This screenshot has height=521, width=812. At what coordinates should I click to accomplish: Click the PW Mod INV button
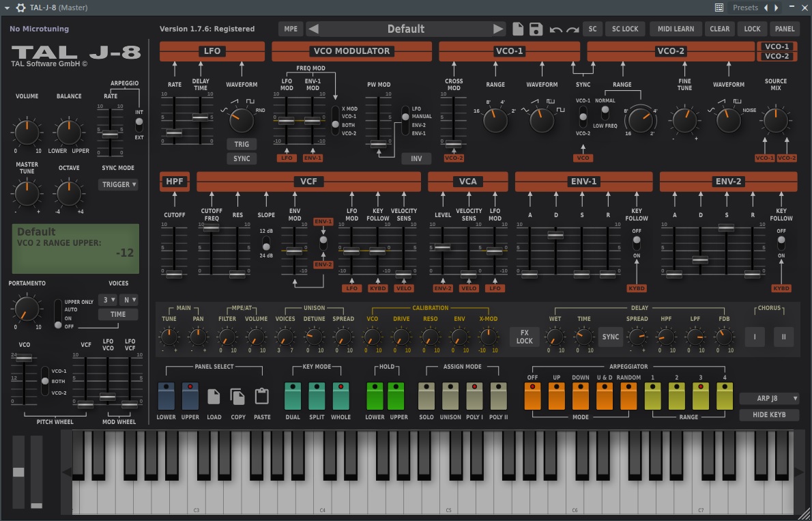[416, 158]
